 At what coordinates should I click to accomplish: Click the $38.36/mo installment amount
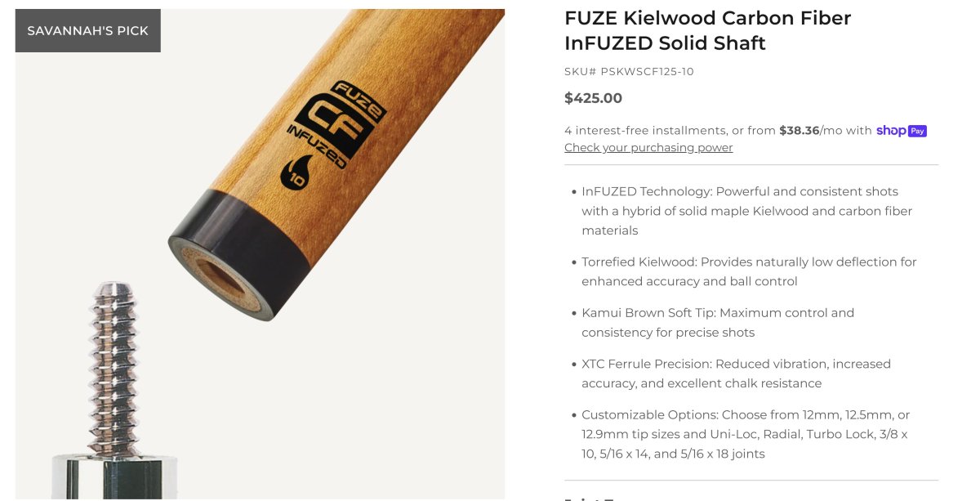coord(810,131)
